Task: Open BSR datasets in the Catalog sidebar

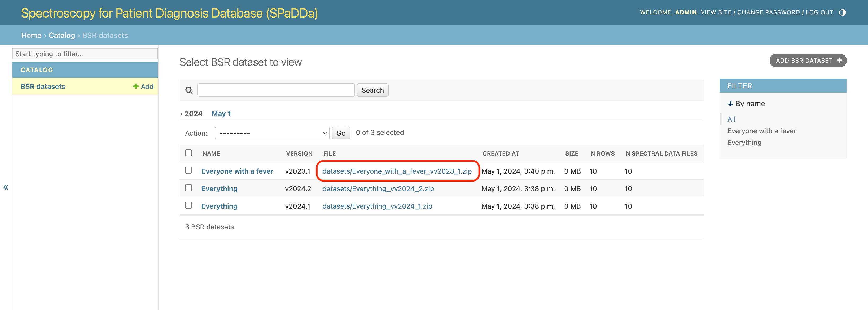Action: click(x=43, y=86)
